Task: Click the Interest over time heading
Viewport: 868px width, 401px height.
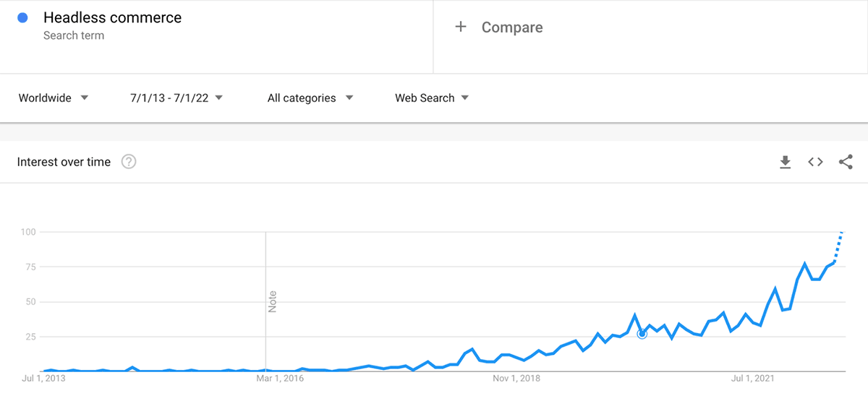Action: [64, 162]
